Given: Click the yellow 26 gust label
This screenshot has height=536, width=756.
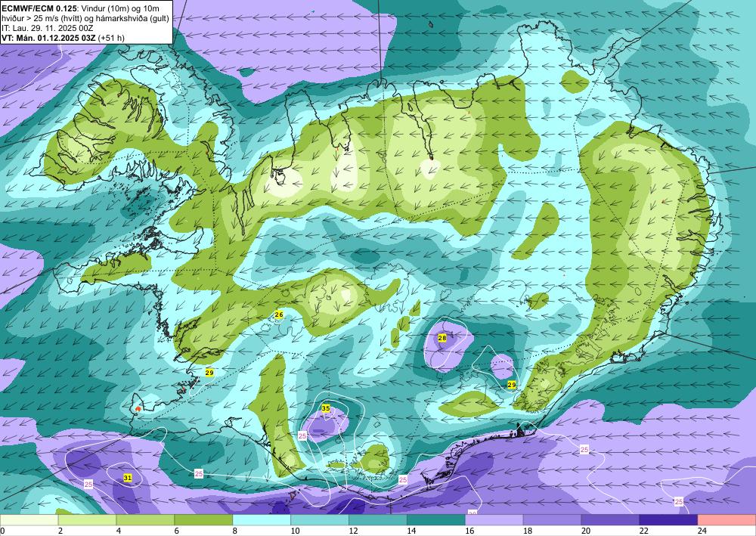Looking at the screenshot, I should pyautogui.click(x=279, y=314).
